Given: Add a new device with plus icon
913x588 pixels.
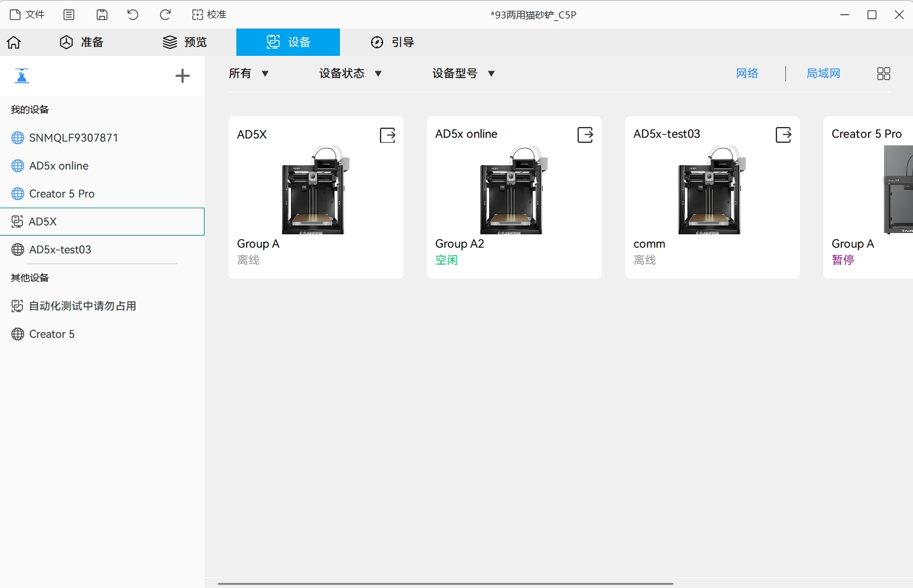Looking at the screenshot, I should (182, 76).
